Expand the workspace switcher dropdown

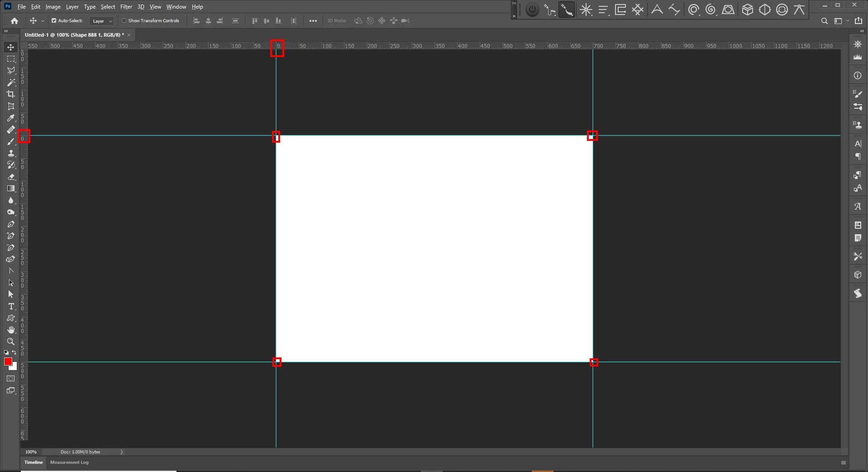point(841,21)
